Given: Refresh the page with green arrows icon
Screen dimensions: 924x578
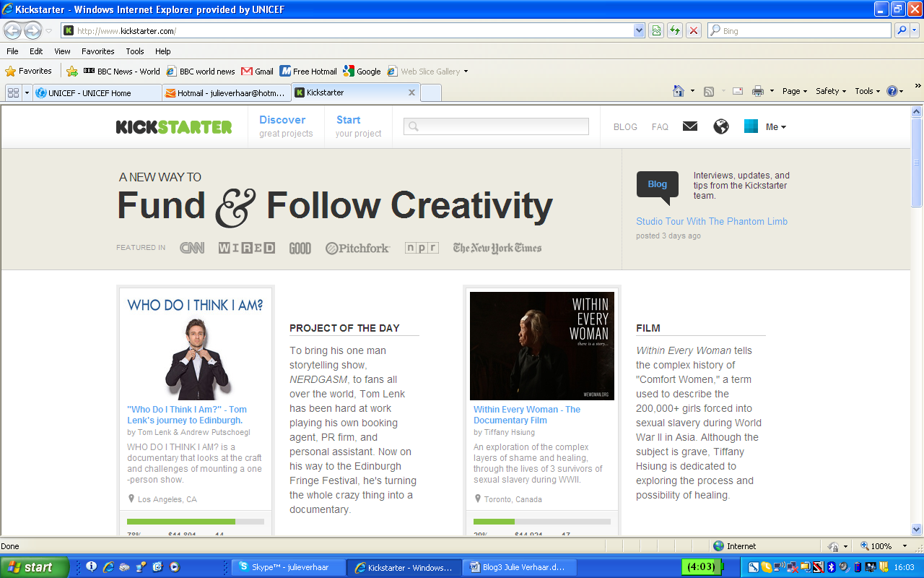Looking at the screenshot, I should [x=675, y=30].
